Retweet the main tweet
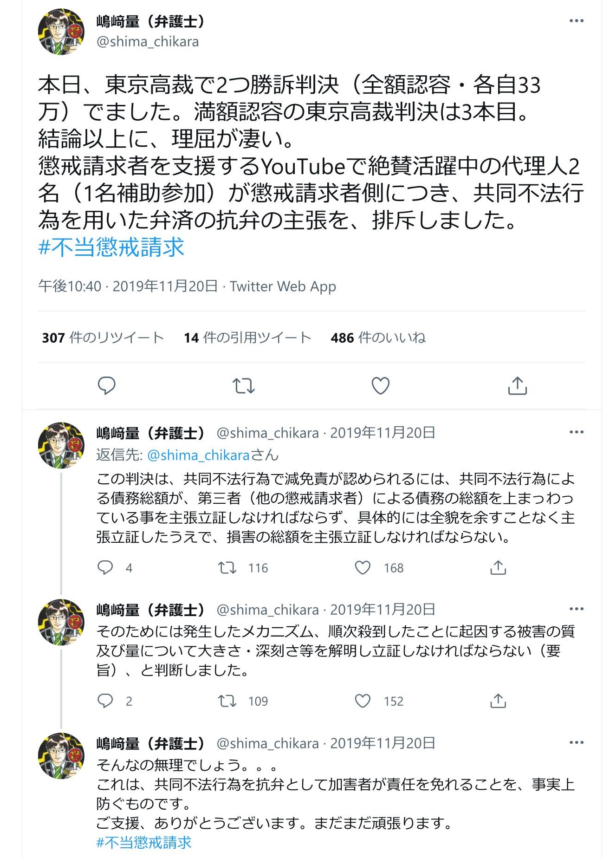Image resolution: width=616 pixels, height=858 pixels. 243,385
